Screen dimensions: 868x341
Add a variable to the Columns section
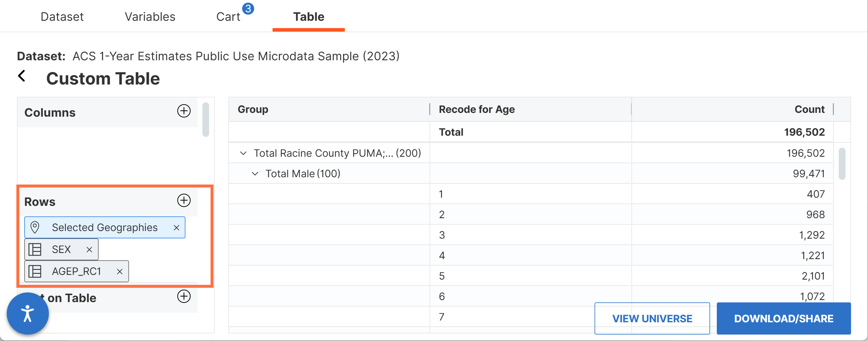(184, 111)
